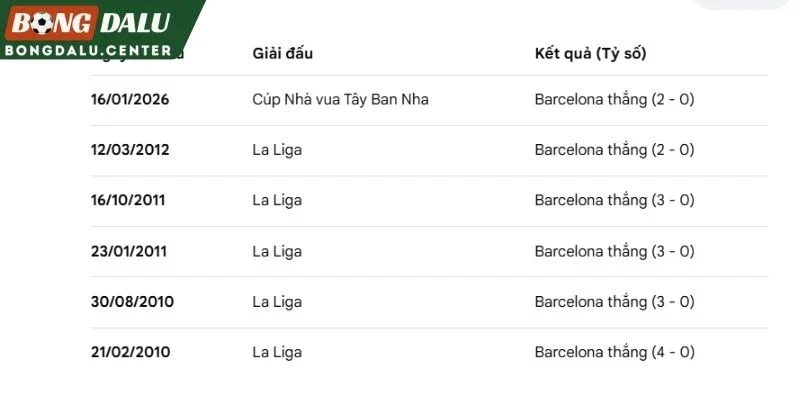Click the 16/01/2026 match date
This screenshot has width=800, height=400.
pos(130,99)
